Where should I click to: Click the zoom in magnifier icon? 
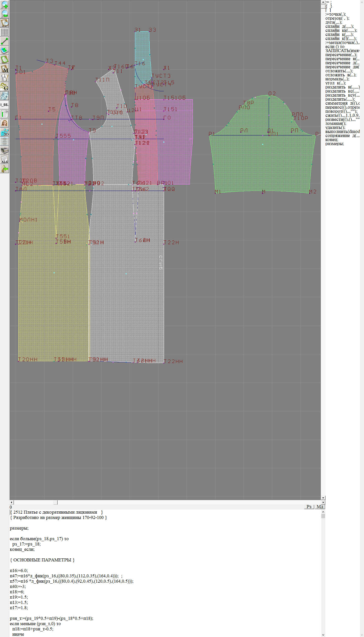(5, 5)
